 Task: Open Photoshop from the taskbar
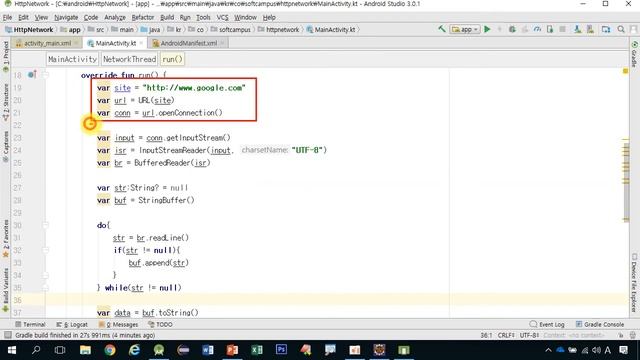click(281, 350)
